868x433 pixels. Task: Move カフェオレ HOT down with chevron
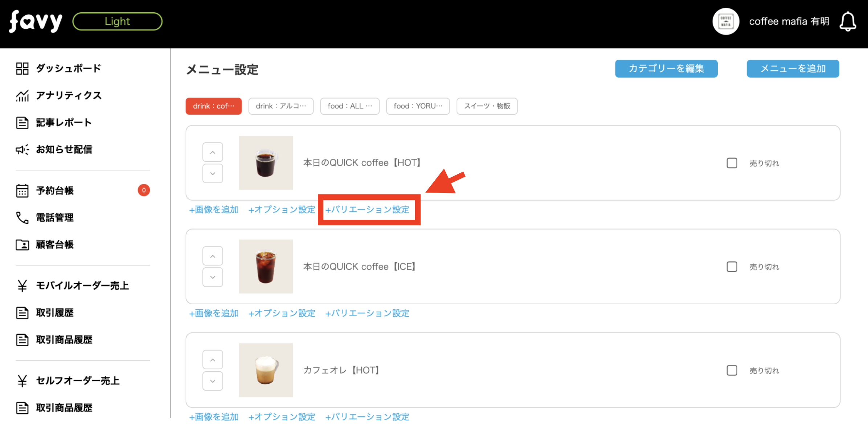point(213,381)
